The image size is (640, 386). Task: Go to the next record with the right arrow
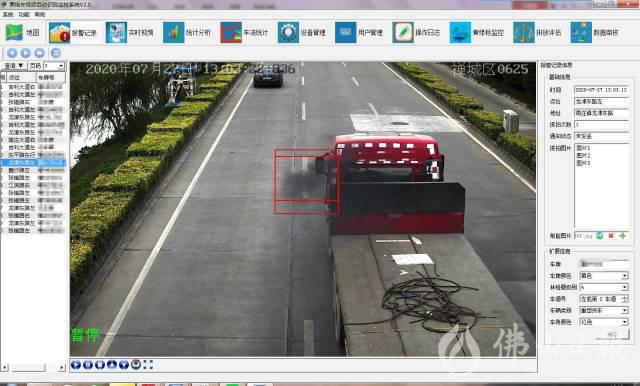coord(26,53)
